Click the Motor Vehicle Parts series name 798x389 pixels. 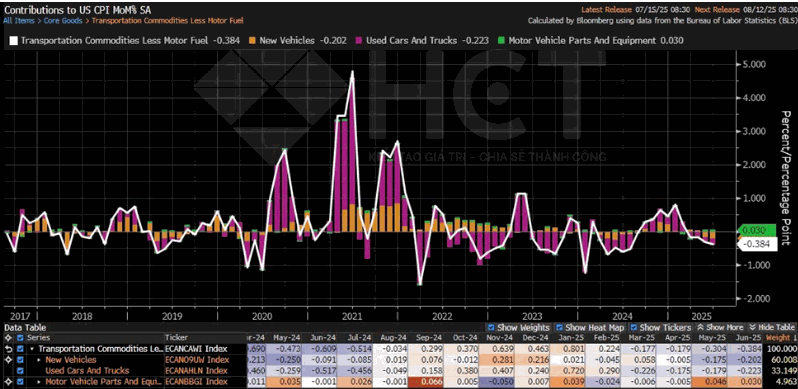coord(103,381)
